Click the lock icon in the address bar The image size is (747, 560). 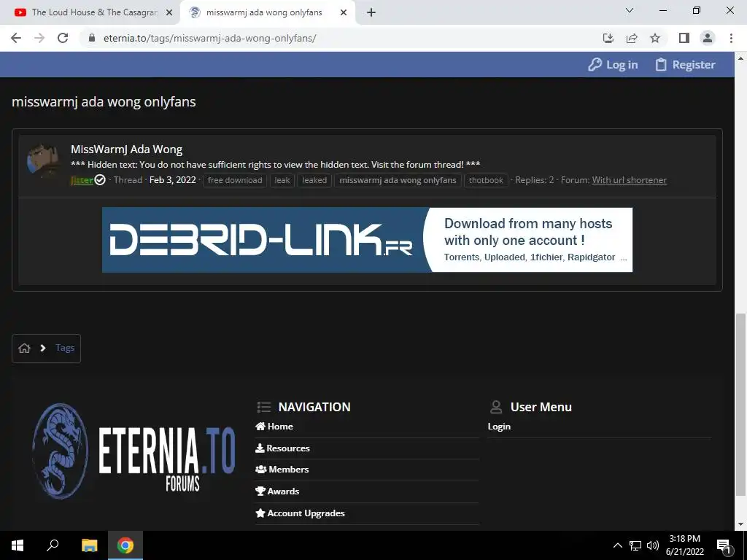click(x=92, y=38)
